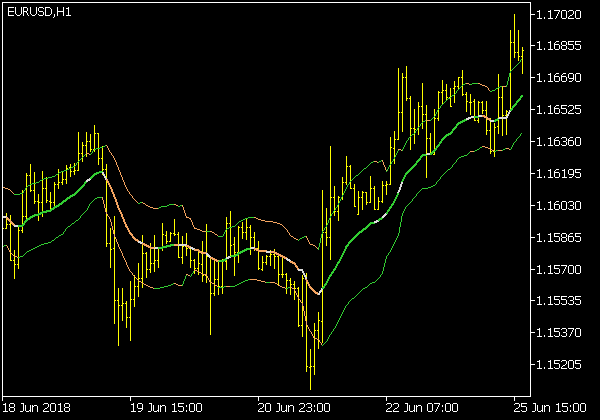
Task: Select the 1.15370 price label
Action: tap(559, 333)
